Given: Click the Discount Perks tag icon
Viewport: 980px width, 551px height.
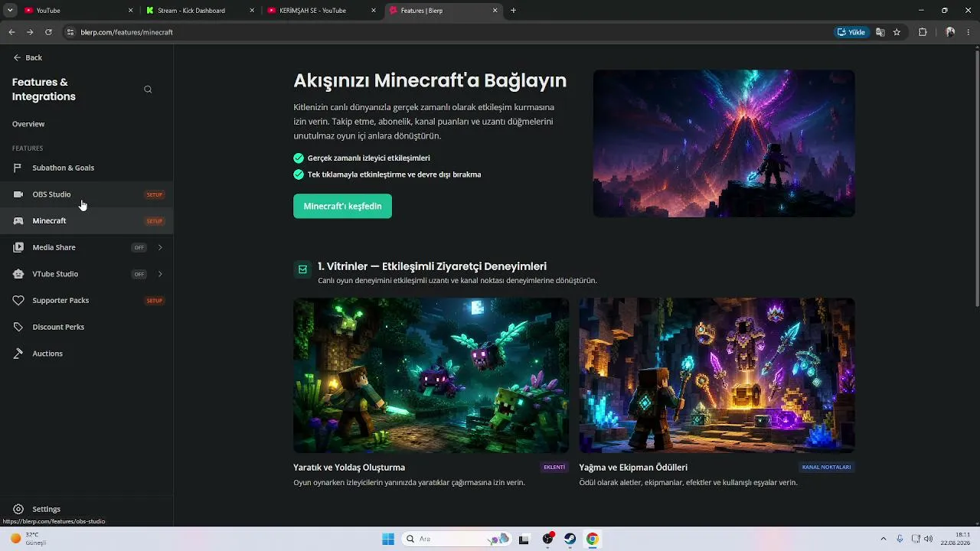Looking at the screenshot, I should [18, 327].
